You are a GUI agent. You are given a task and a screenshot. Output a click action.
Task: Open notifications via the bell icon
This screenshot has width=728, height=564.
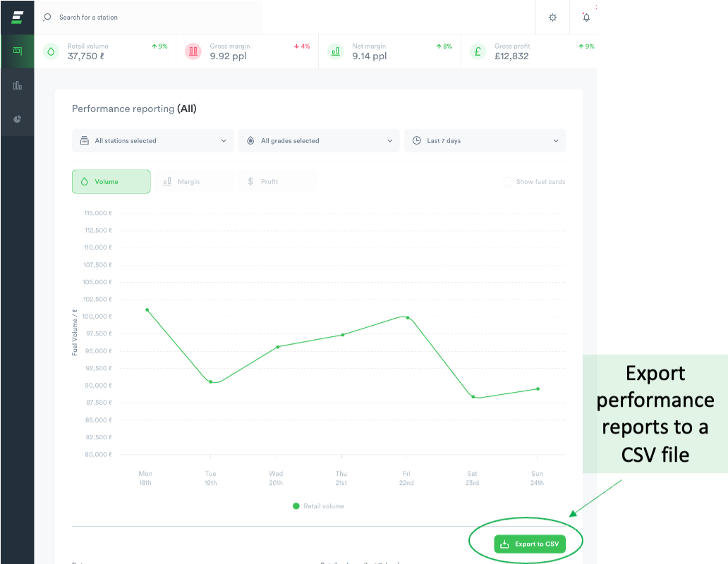(586, 16)
